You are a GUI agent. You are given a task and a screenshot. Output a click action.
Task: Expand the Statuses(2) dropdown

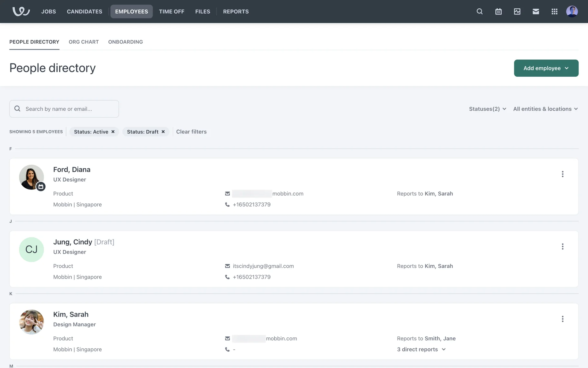[x=488, y=109]
